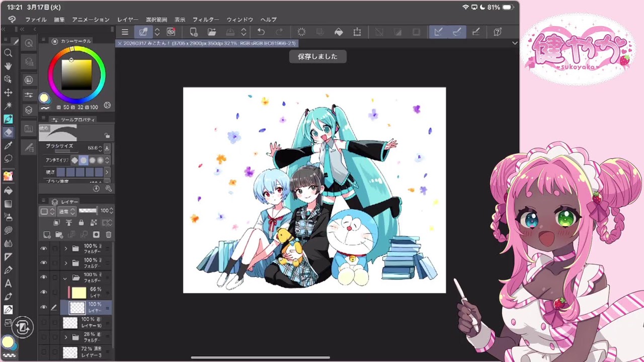
Task: Open the アニメーション menu
Action: point(91,20)
